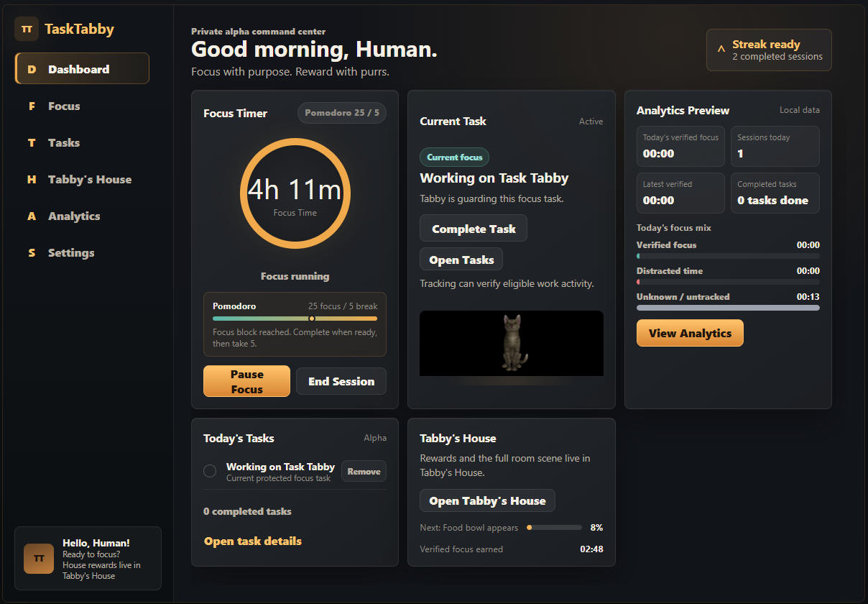Viewport: 868px width, 604px height.
Task: Click the H icon beside Tabby's House
Action: (32, 180)
